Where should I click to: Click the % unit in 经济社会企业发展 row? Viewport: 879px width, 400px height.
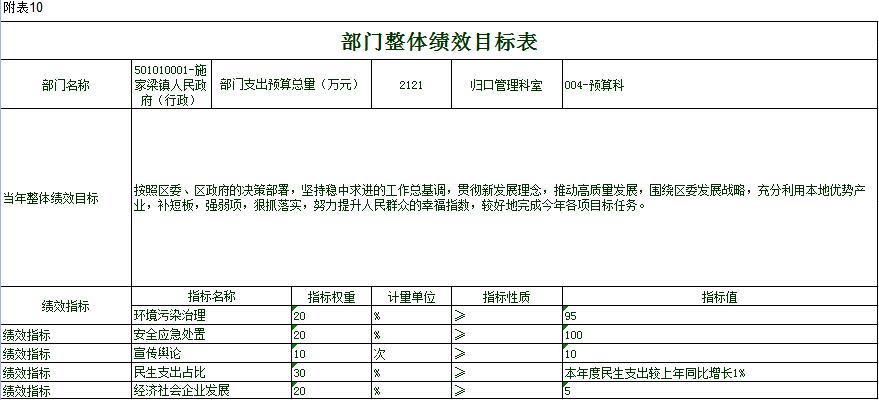[x=411, y=390]
